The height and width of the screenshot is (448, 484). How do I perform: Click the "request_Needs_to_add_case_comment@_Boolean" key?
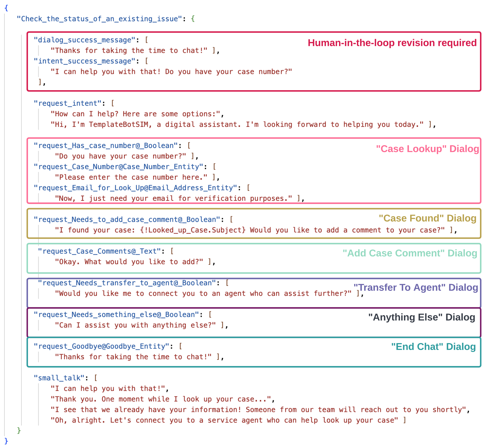click(x=127, y=219)
